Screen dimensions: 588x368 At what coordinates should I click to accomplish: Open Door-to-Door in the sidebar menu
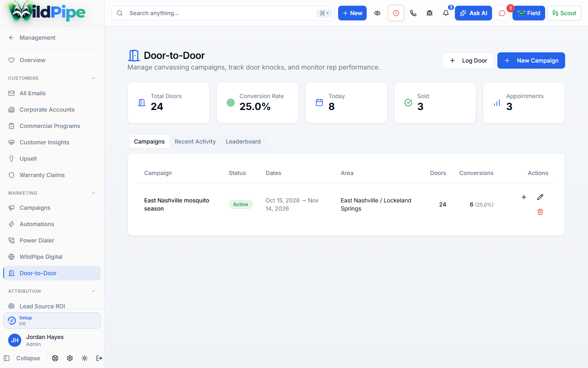point(52,273)
